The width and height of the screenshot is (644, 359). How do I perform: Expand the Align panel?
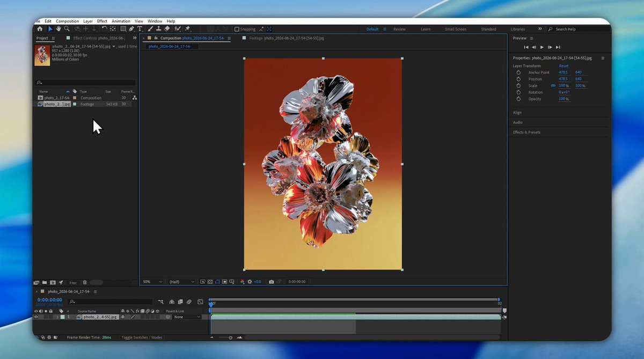[x=517, y=113]
